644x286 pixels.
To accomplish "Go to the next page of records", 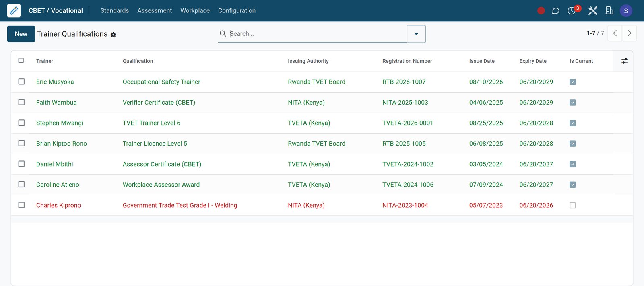I will [x=630, y=33].
